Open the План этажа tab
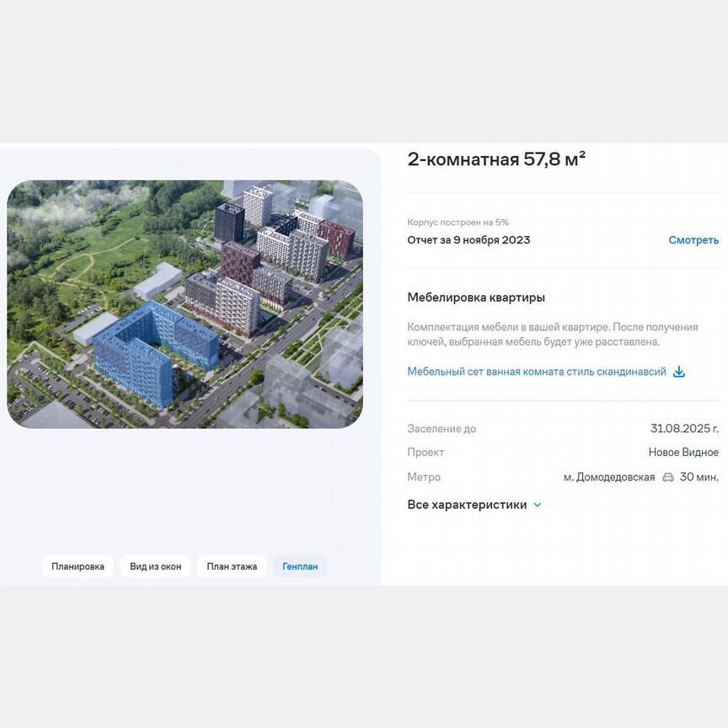The width and height of the screenshot is (728, 728). coord(232,566)
